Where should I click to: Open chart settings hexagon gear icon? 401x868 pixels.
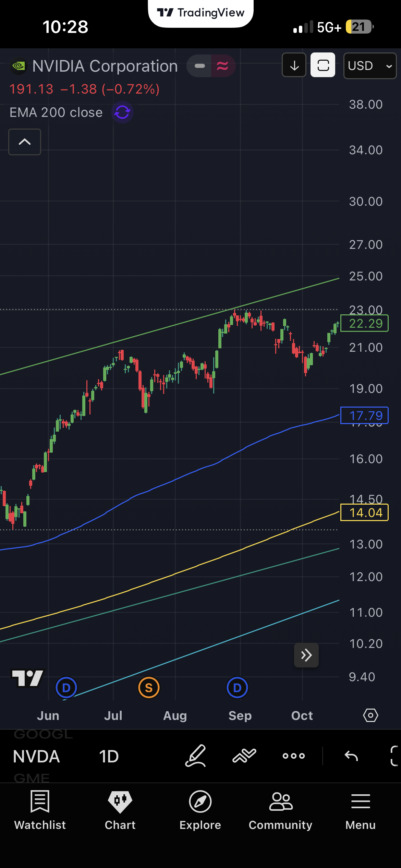point(370,715)
